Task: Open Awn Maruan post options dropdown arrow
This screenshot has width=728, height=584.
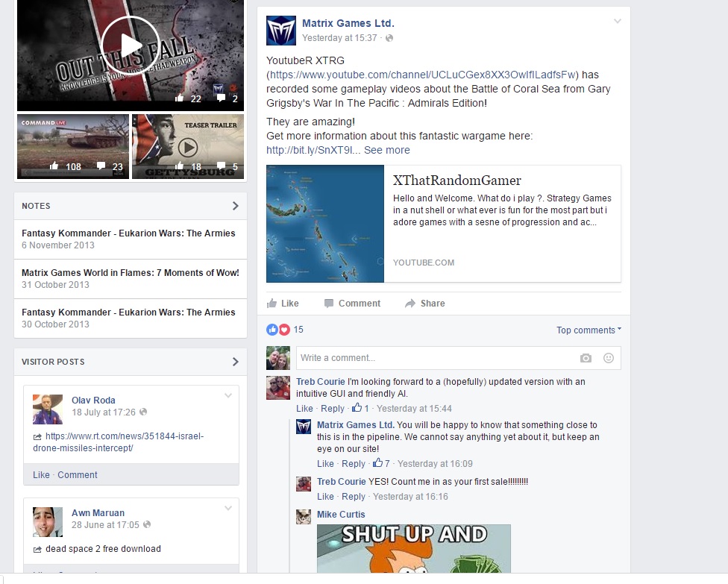Action: [x=228, y=509]
